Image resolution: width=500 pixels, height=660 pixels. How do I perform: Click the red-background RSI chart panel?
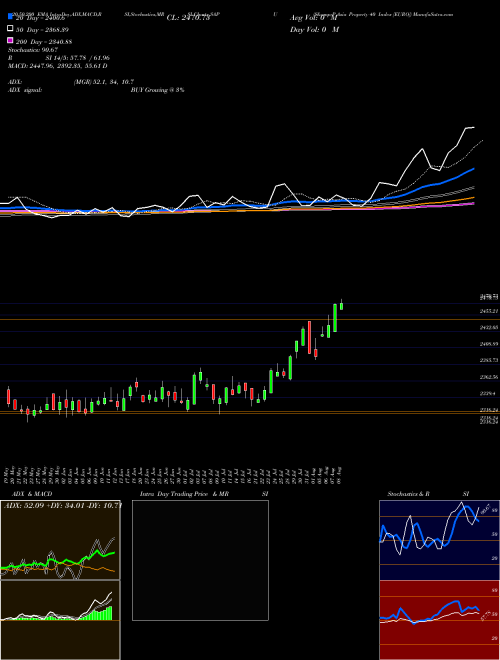pyautogui.click(x=439, y=620)
